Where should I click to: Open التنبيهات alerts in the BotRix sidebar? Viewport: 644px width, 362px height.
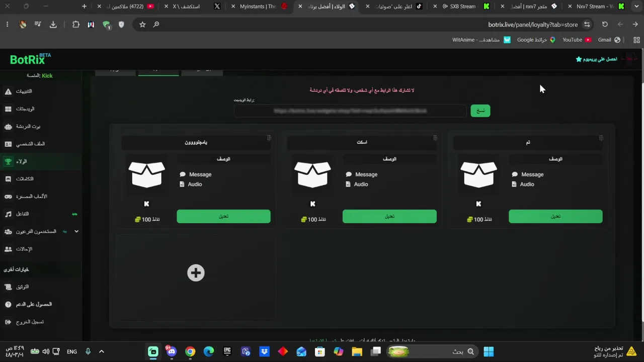pos(40,92)
